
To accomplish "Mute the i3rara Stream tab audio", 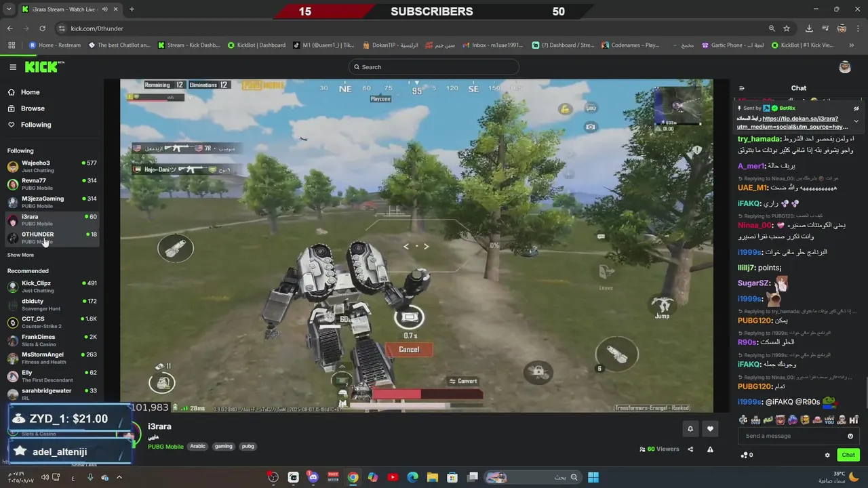I will coord(104,9).
